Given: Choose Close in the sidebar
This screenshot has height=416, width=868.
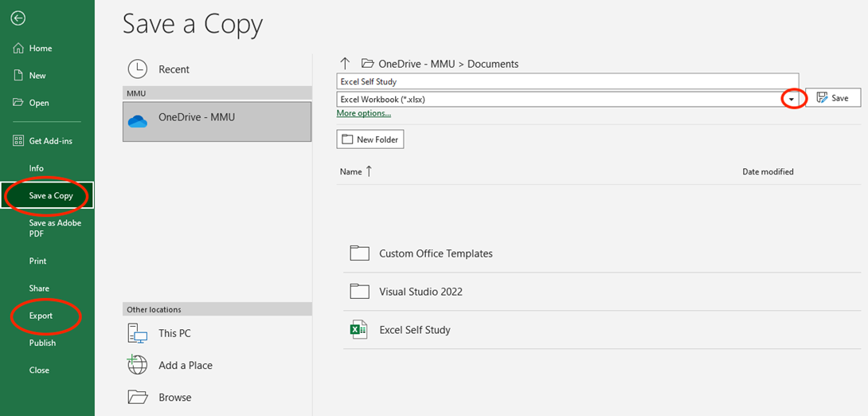Looking at the screenshot, I should click(x=39, y=370).
